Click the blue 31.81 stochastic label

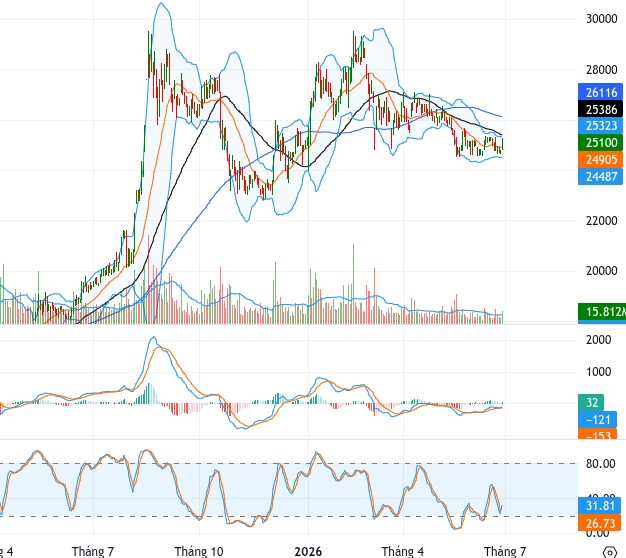click(x=599, y=506)
